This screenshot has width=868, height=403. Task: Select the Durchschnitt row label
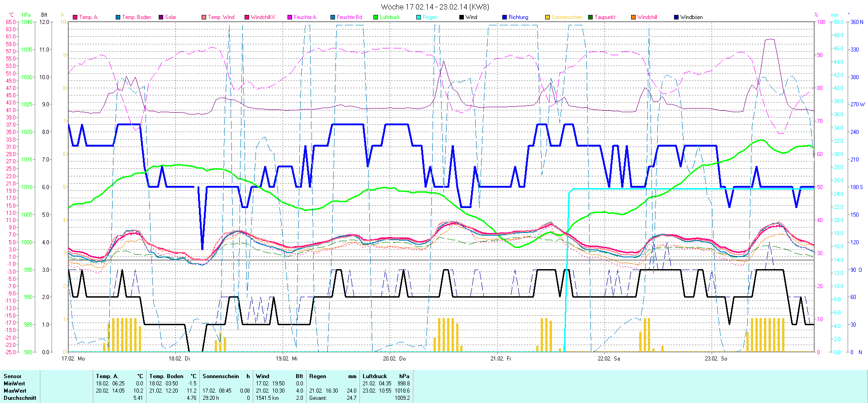(20, 398)
